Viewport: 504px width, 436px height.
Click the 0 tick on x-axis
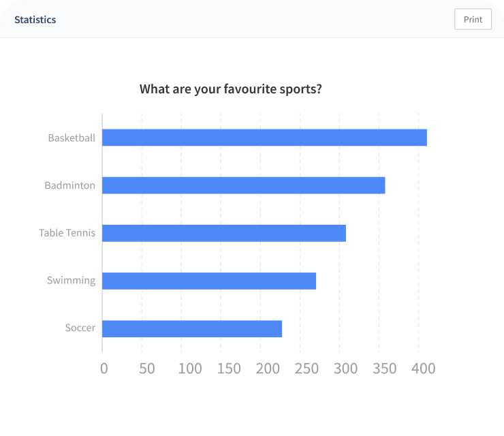point(104,369)
